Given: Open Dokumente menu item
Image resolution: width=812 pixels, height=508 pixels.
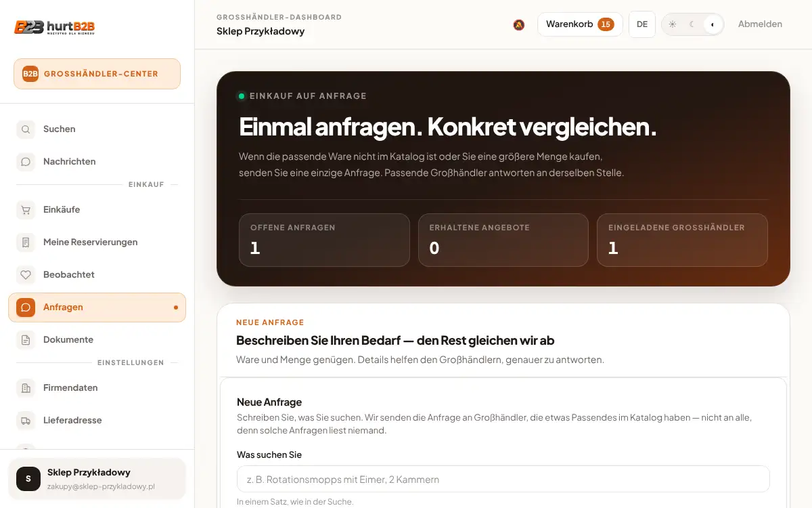Looking at the screenshot, I should pyautogui.click(x=97, y=340).
